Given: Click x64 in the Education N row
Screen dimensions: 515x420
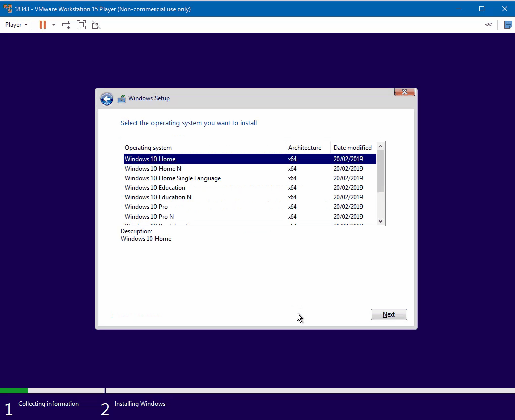Looking at the screenshot, I should (292, 197).
